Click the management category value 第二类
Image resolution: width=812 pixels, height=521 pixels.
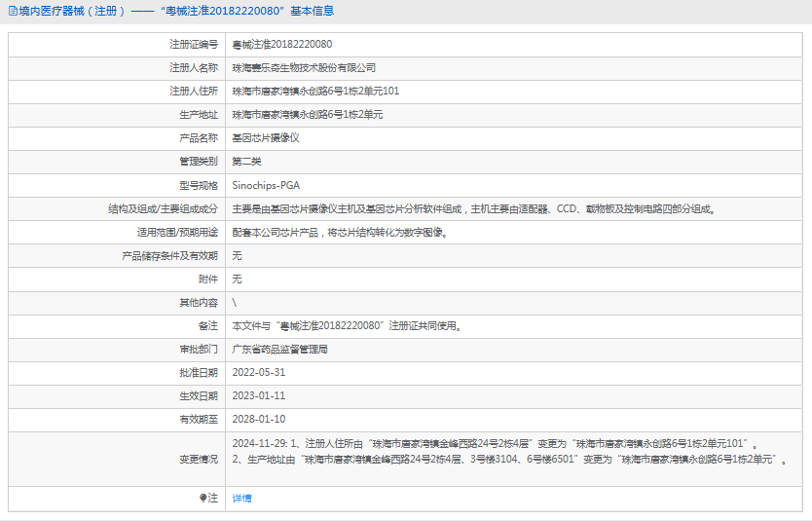(x=246, y=162)
